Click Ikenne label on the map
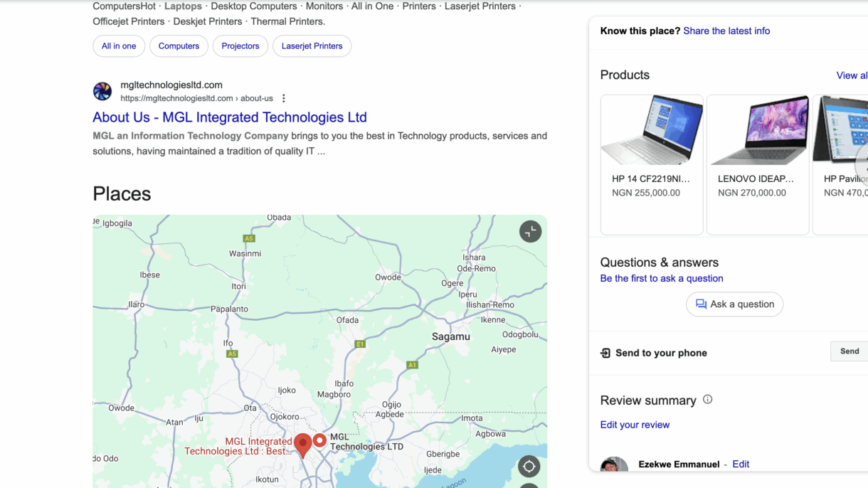868x488 pixels. click(x=493, y=320)
